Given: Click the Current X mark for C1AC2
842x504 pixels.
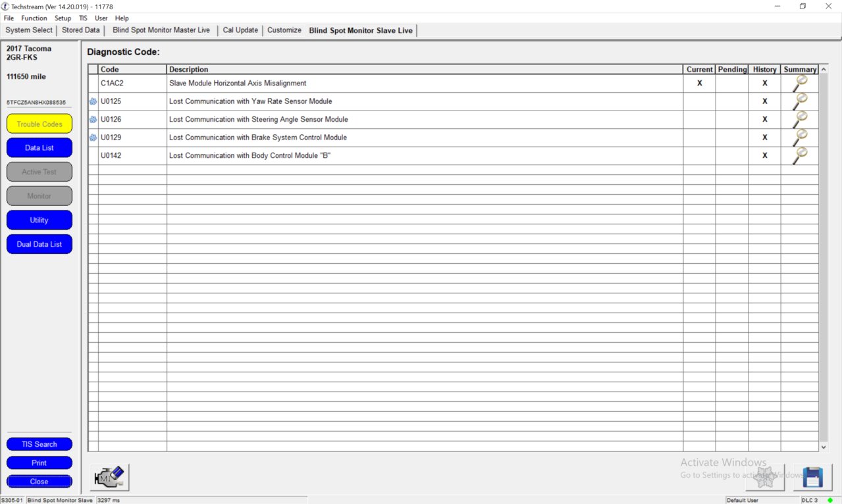Looking at the screenshot, I should coord(700,84).
